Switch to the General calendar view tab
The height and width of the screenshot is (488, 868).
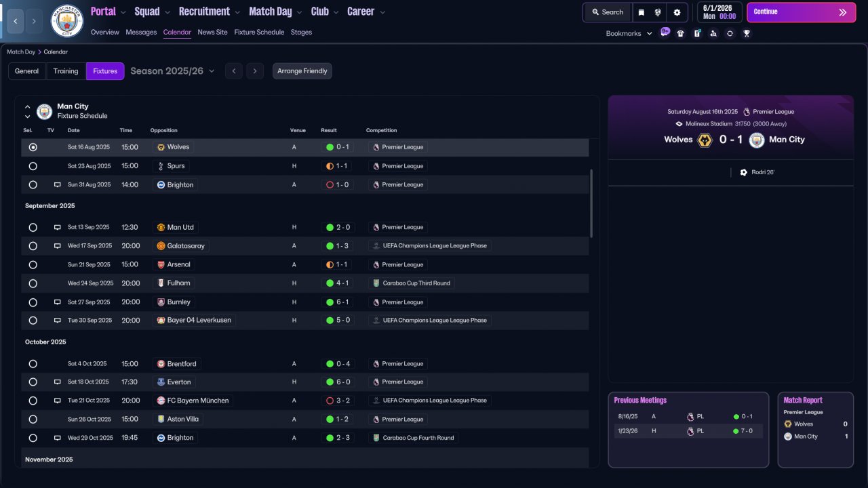point(27,71)
